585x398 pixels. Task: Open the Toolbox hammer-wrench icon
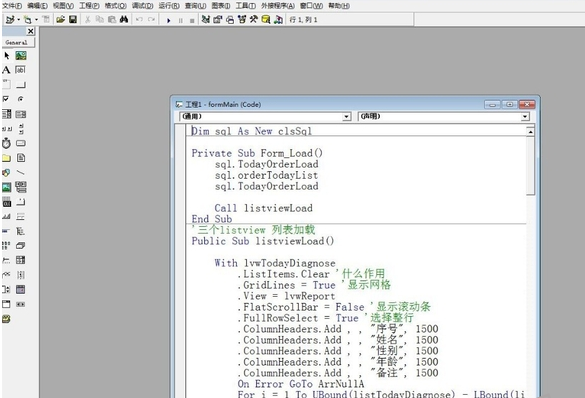(254, 19)
